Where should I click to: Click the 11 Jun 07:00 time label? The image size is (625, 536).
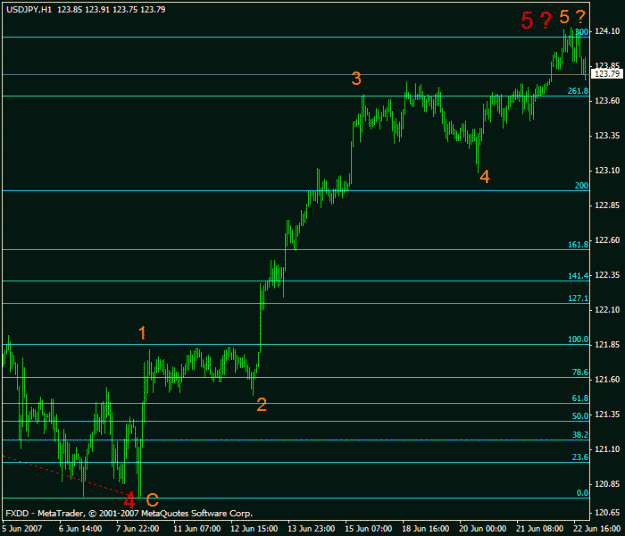tap(197, 528)
